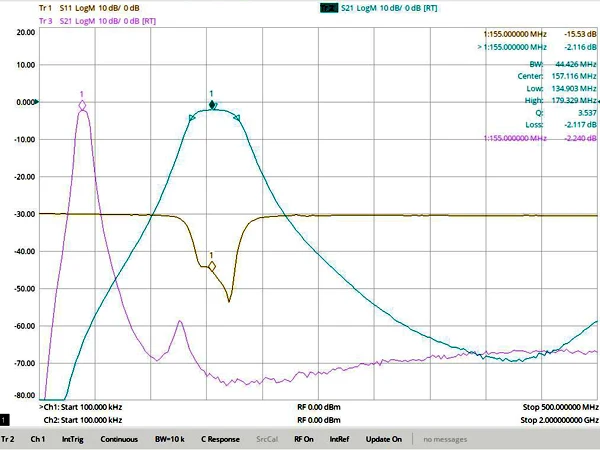The width and height of the screenshot is (600, 450).
Task: Toggle Update On in the status bar
Action: (x=384, y=439)
